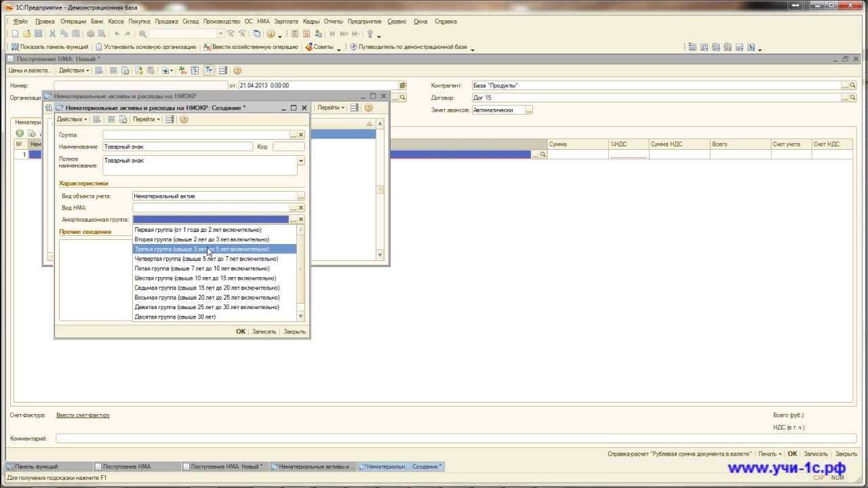The height and width of the screenshot is (488, 868).
Task: Click the settings list icon in creation dialog toolbar
Action: coord(170,119)
